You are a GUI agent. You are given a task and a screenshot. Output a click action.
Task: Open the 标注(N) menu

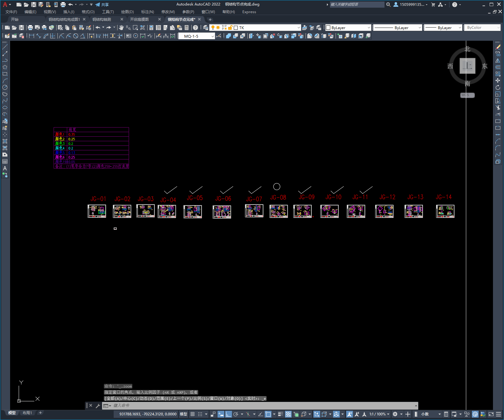tap(147, 12)
